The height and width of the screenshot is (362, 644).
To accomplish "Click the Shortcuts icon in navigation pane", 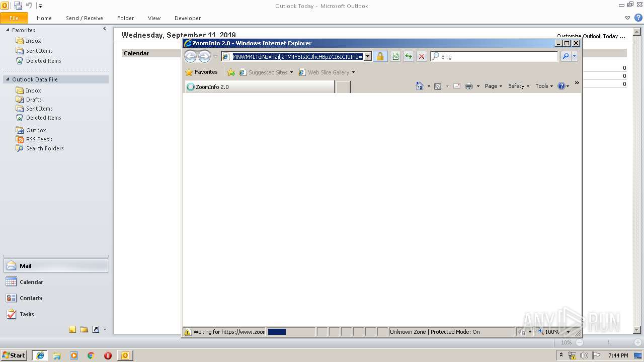I will tap(96, 330).
